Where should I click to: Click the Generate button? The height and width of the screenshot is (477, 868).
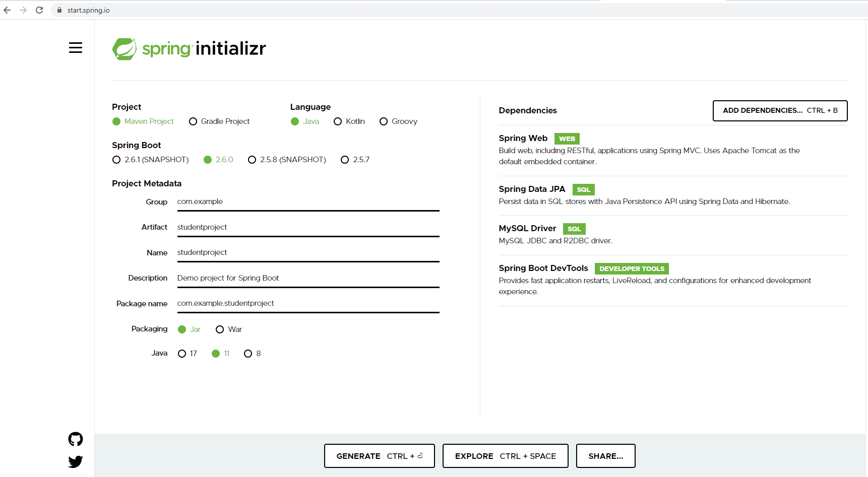380,456
